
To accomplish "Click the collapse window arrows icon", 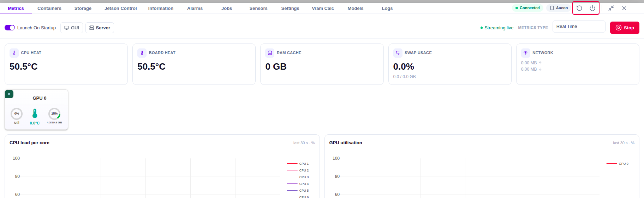I will click(611, 8).
